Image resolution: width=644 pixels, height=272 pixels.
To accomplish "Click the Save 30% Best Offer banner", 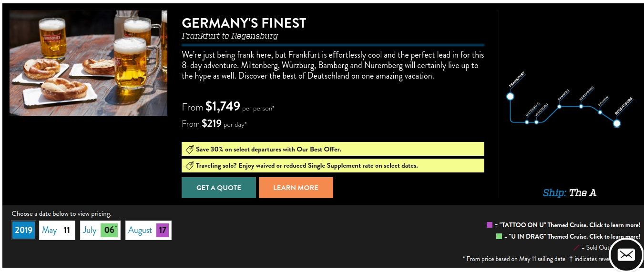I will [x=333, y=149].
